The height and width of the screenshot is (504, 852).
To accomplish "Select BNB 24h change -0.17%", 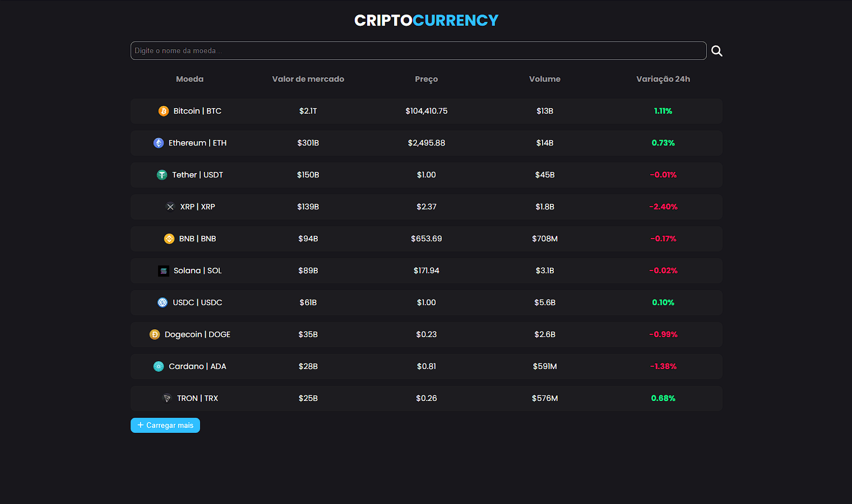I will point(663,239).
